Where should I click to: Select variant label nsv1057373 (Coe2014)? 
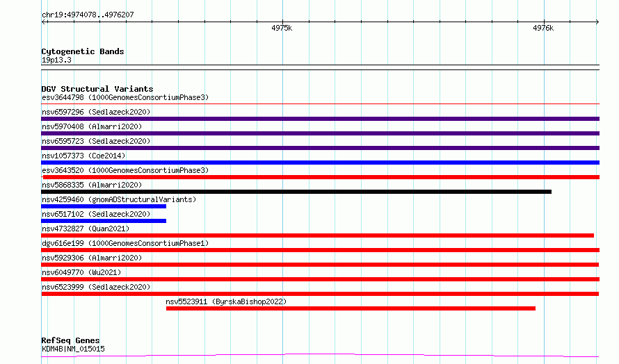(83, 156)
